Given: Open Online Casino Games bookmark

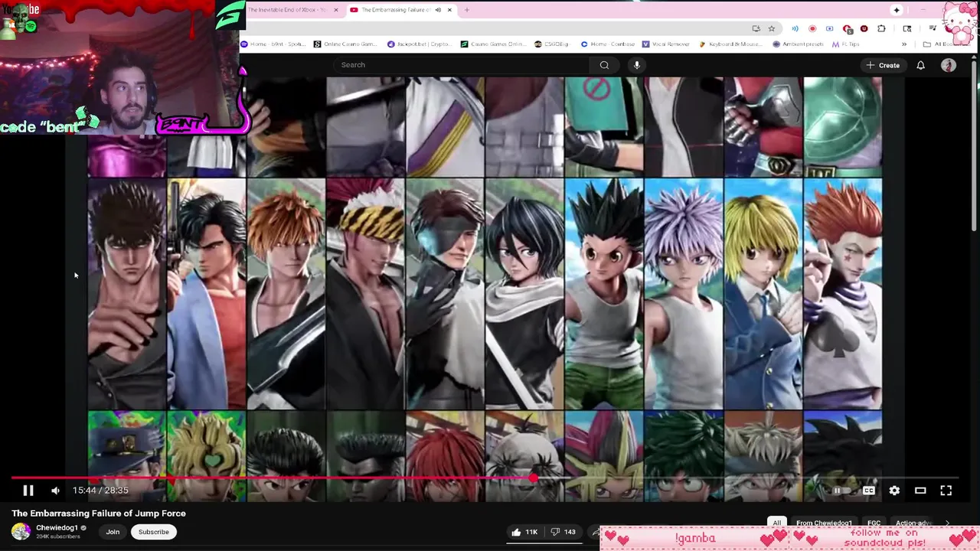Looking at the screenshot, I should (x=345, y=44).
